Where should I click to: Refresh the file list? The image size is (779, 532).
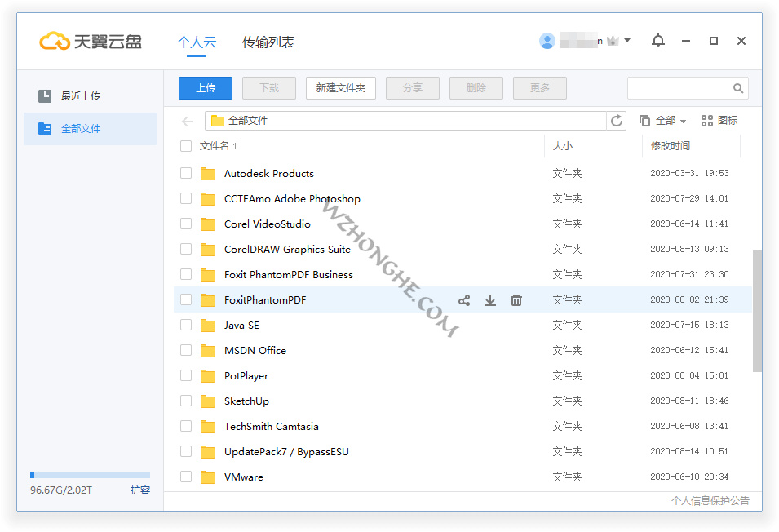click(x=617, y=120)
